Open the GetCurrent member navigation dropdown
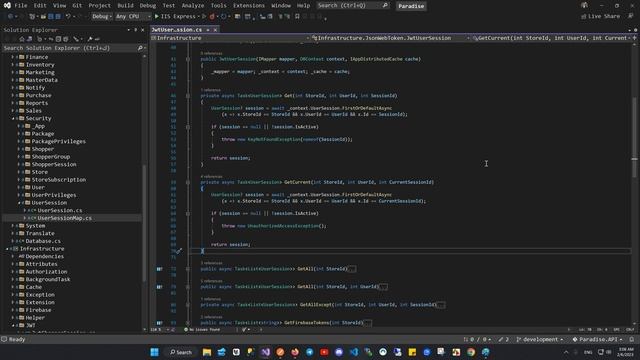 tap(553, 38)
